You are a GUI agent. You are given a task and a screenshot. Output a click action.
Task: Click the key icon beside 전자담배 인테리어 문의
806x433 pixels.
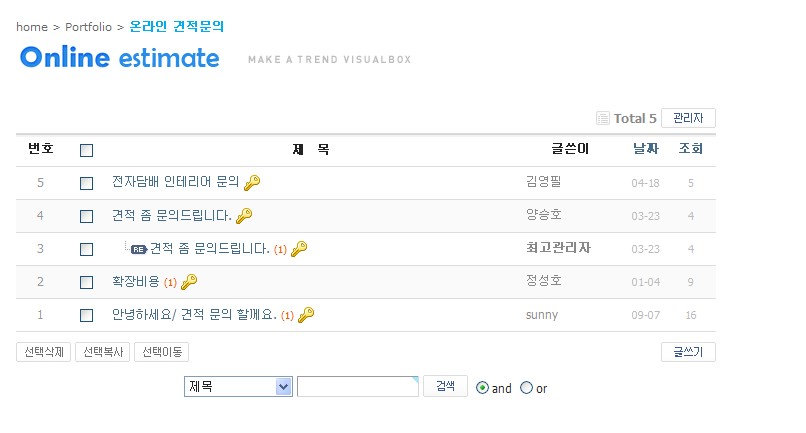252,182
